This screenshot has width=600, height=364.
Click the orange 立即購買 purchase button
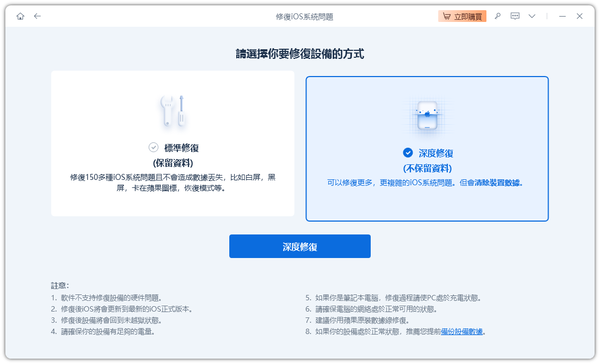click(462, 16)
